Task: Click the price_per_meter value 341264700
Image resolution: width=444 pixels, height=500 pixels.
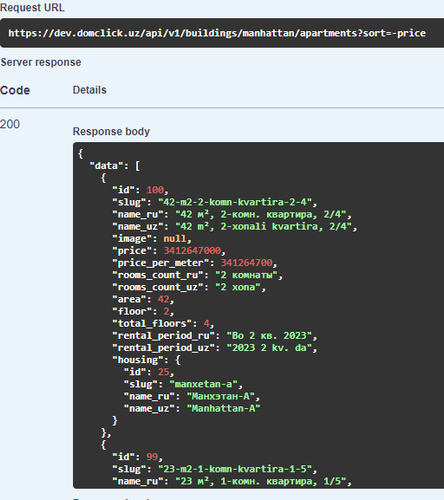Action: [x=247, y=263]
